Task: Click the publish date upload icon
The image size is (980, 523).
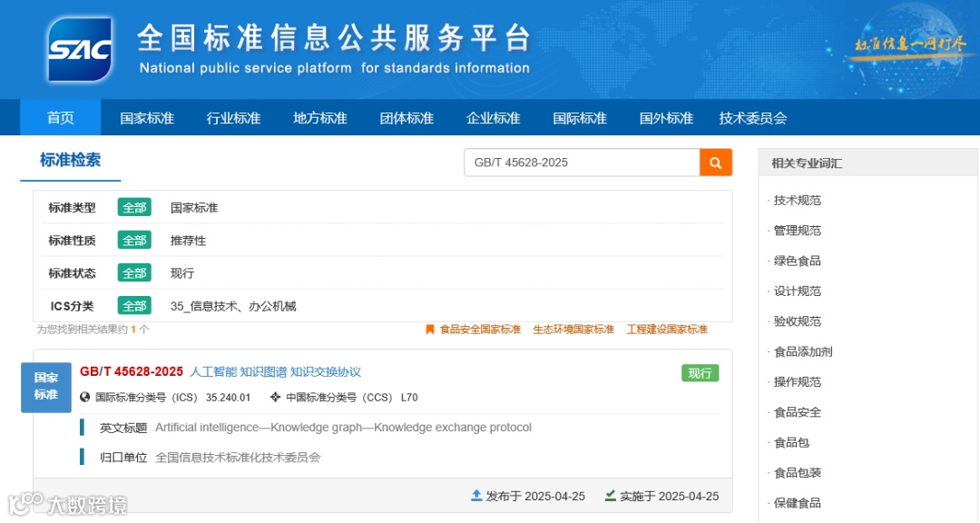Action: pos(476,496)
